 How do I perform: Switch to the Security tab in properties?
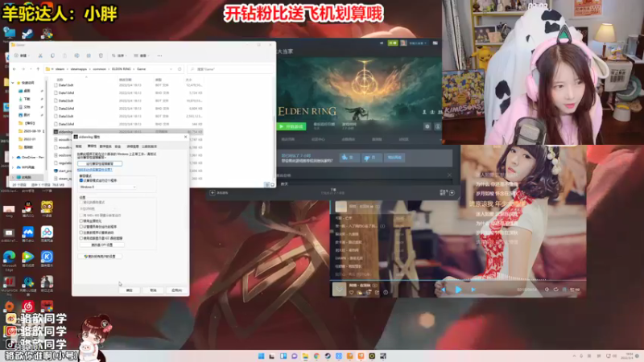pyautogui.click(x=118, y=146)
